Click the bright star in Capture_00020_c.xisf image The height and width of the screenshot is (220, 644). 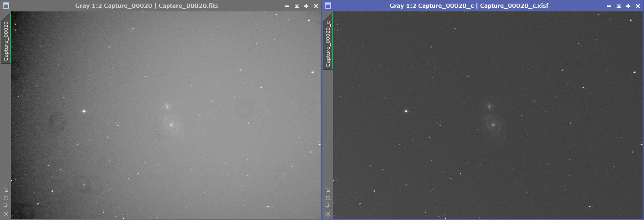(x=406, y=111)
